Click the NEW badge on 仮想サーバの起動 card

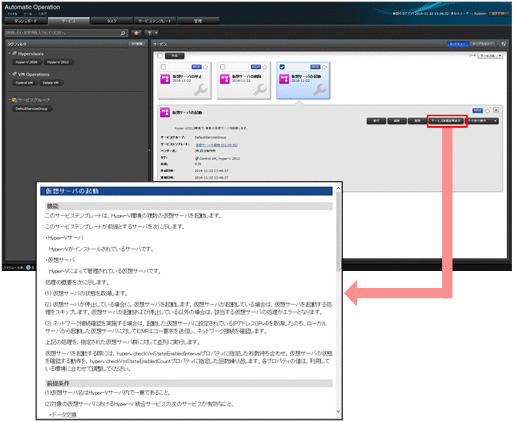click(x=315, y=67)
